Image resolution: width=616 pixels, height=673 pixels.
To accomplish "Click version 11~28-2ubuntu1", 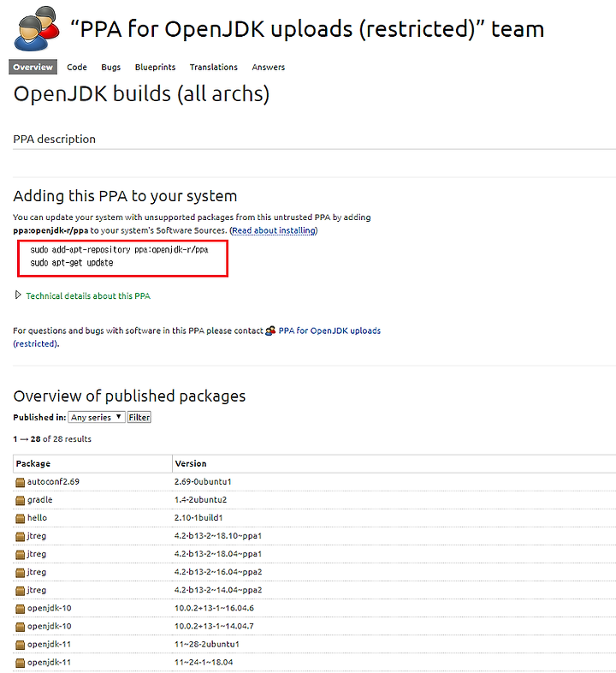I will (x=207, y=644).
